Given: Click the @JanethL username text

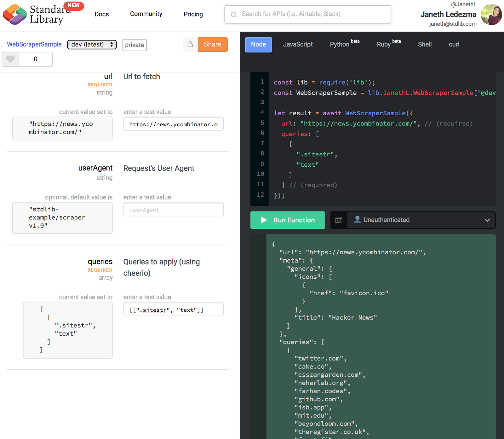Looking at the screenshot, I should coord(464,4).
